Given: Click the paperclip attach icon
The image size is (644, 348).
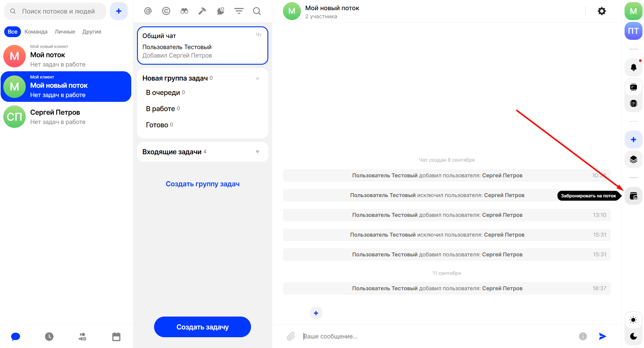Looking at the screenshot, I should pos(291,336).
